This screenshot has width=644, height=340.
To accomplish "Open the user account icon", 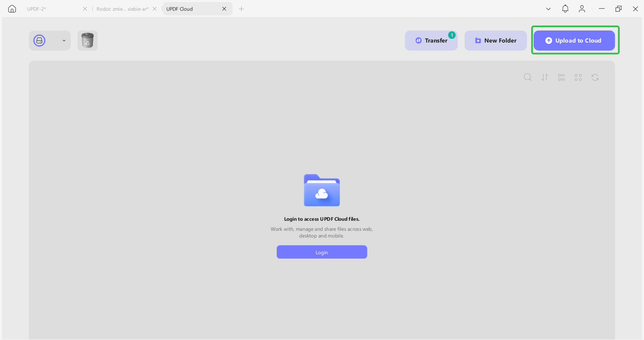I will [x=582, y=9].
